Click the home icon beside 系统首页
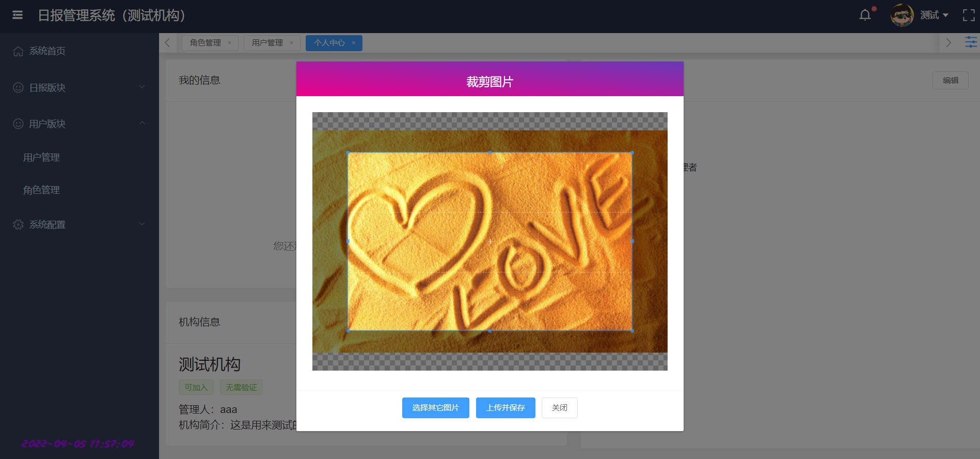 [x=18, y=51]
